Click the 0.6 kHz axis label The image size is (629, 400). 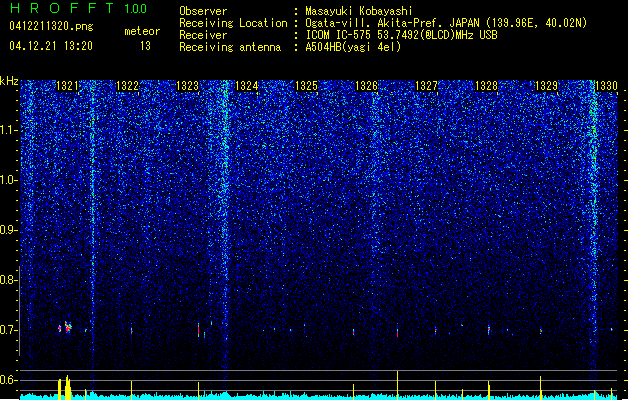pyautogui.click(x=9, y=380)
